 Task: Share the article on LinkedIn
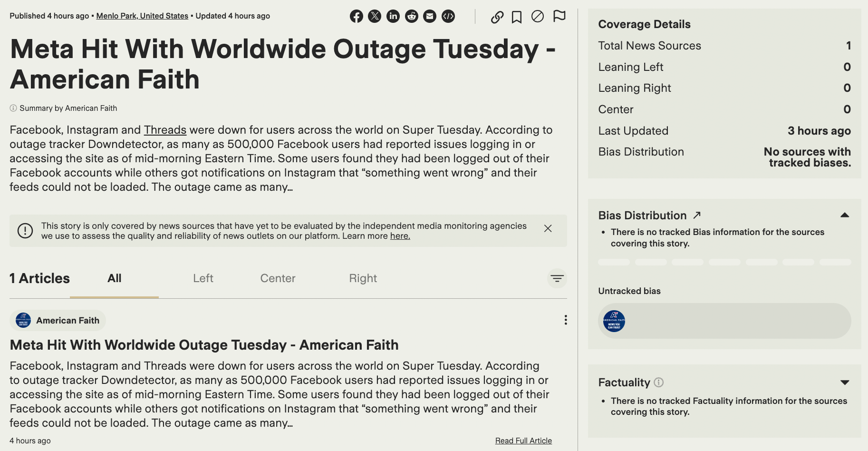click(393, 17)
